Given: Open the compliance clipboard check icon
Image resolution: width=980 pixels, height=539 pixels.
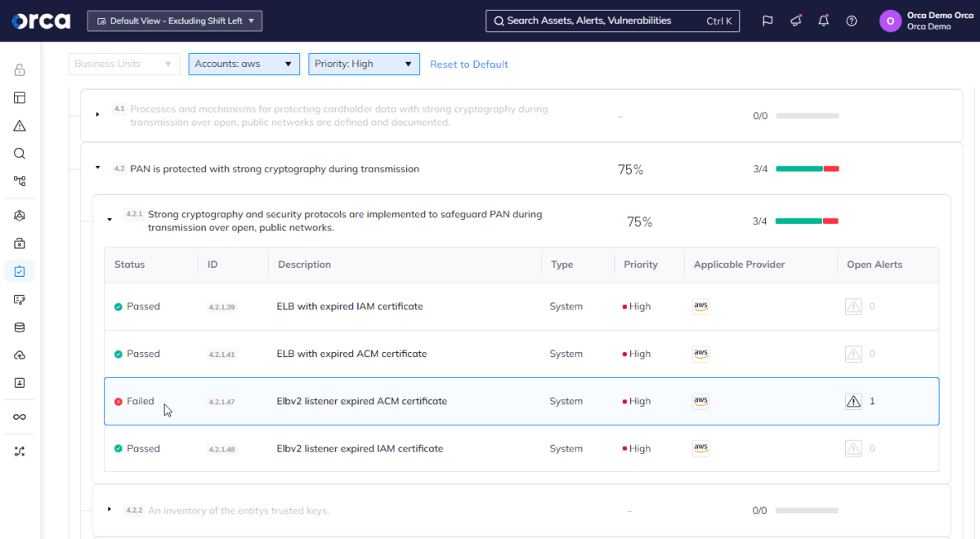Looking at the screenshot, I should coord(20,272).
